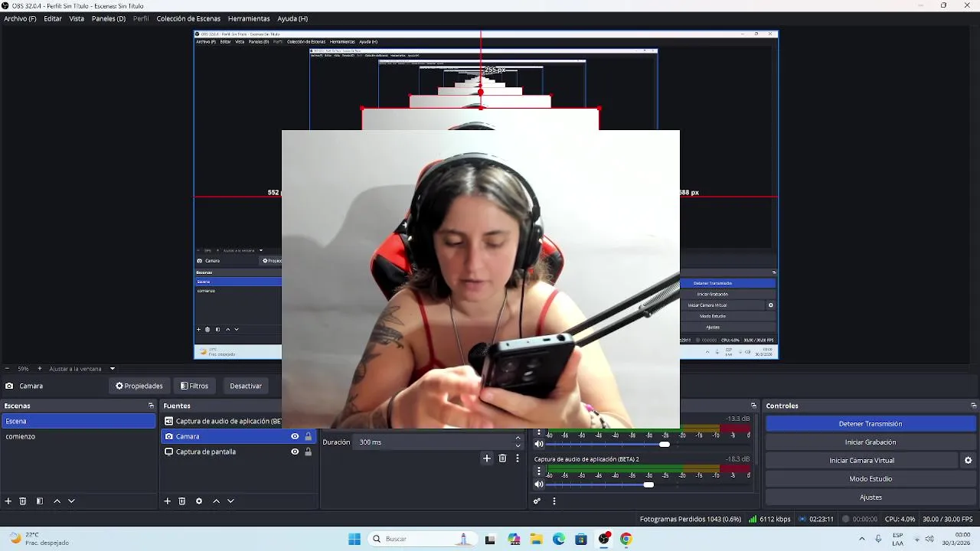Open advanced audio properties gears icon

coord(537,501)
